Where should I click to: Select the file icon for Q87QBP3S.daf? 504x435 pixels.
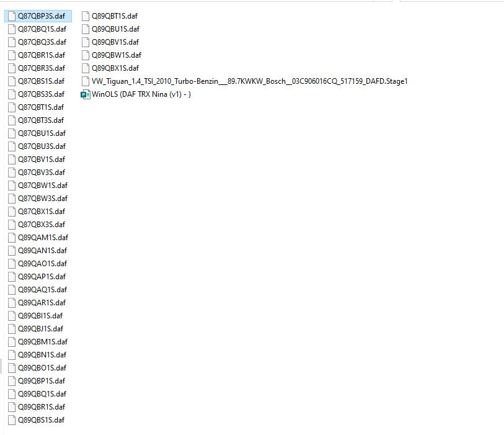(12, 16)
